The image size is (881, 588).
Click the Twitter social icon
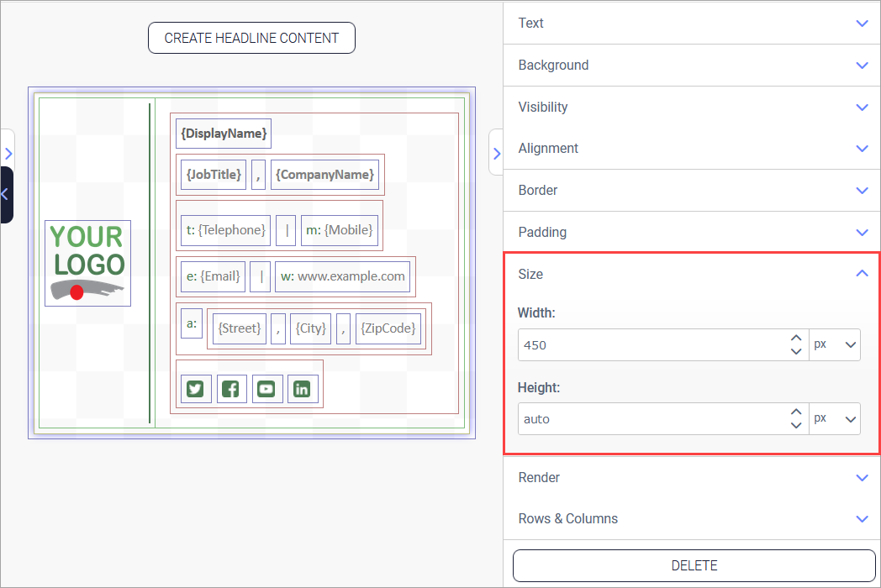point(195,389)
